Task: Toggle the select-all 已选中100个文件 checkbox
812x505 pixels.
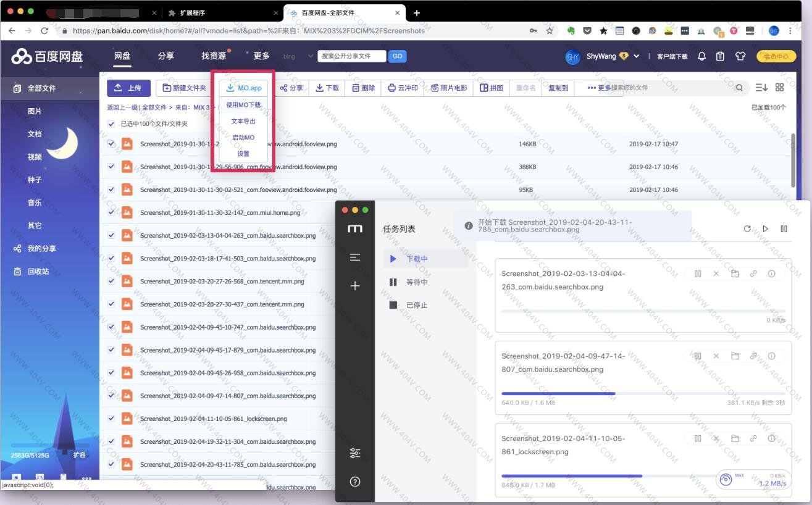Action: [111, 124]
